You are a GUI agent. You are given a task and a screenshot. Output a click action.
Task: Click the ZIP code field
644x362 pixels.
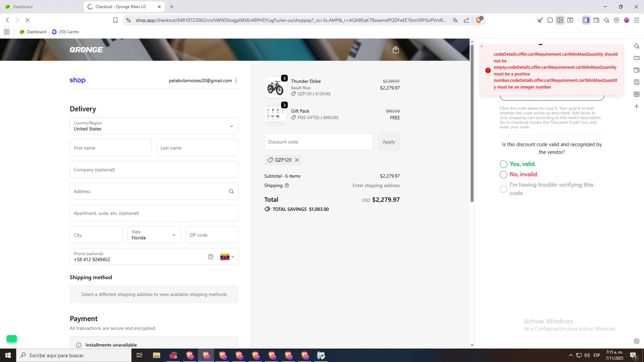(x=212, y=235)
